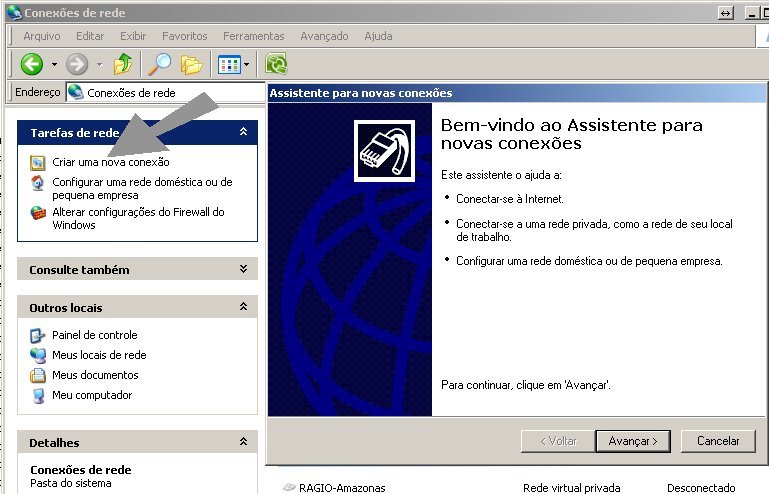This screenshot has width=769, height=494.
Task: Click the Conexões de rede address field
Action: click(166, 92)
